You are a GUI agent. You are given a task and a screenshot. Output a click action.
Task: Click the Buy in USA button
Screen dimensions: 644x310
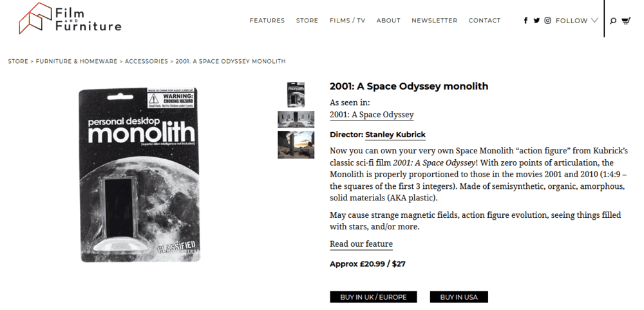459,297
